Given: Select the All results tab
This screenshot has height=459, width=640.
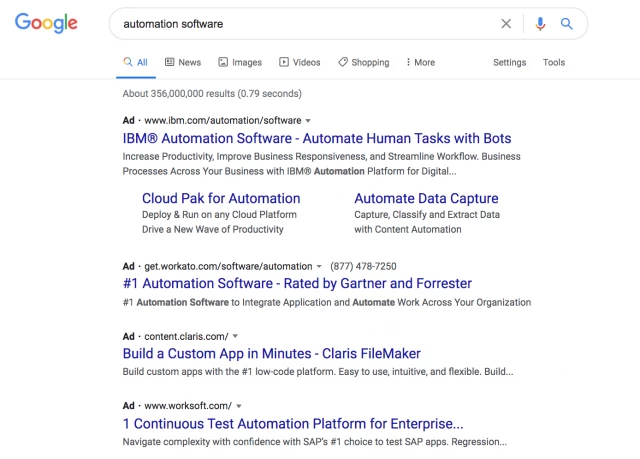Looking at the screenshot, I should tap(136, 62).
